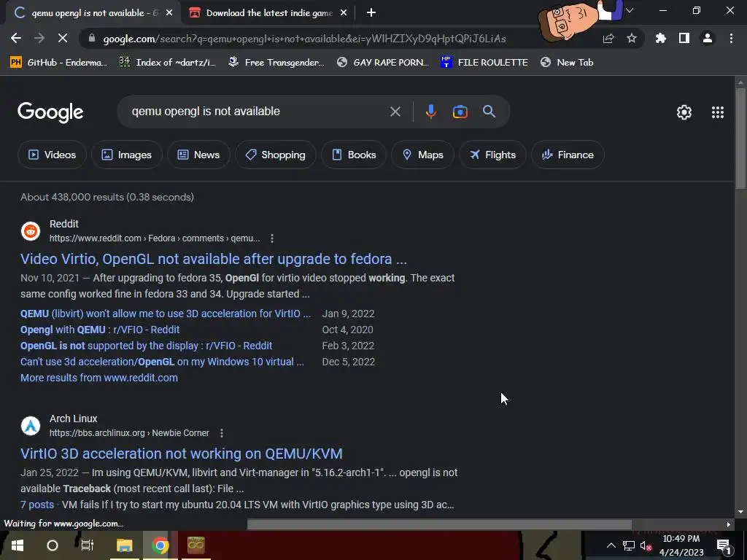
Task: Open the FILE ROULETTE bookmark
Action: click(x=484, y=63)
